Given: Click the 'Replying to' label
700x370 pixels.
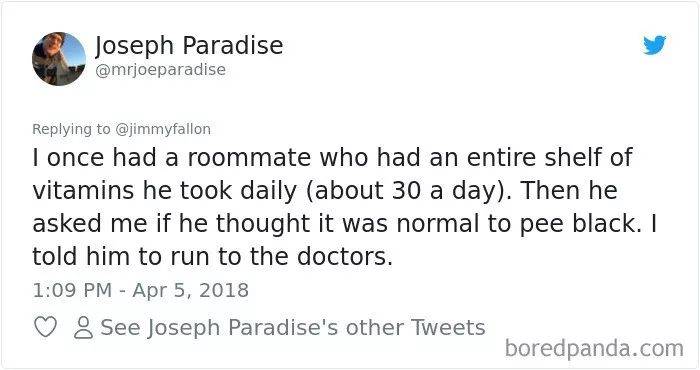Looking at the screenshot, I should [x=71, y=129].
